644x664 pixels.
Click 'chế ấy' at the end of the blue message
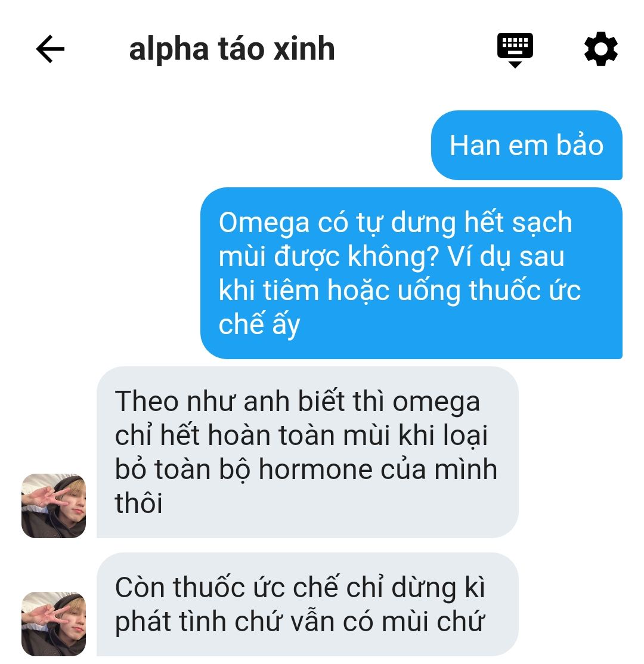pos(259,326)
